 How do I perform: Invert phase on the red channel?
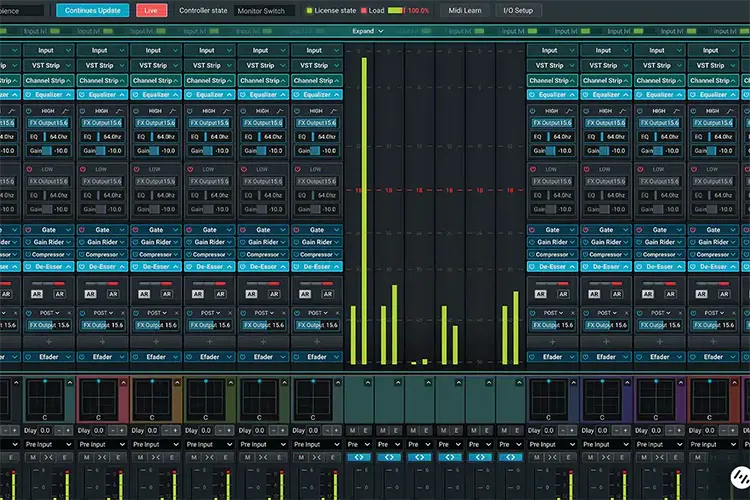coord(102,458)
